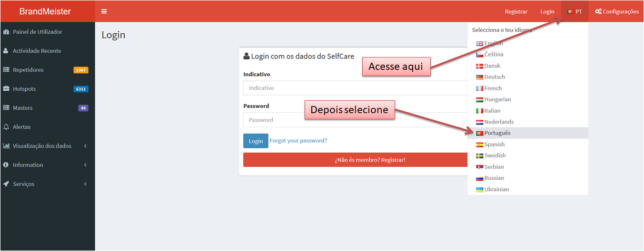
Task: Click the Italian flag icon
Action: coord(480,111)
